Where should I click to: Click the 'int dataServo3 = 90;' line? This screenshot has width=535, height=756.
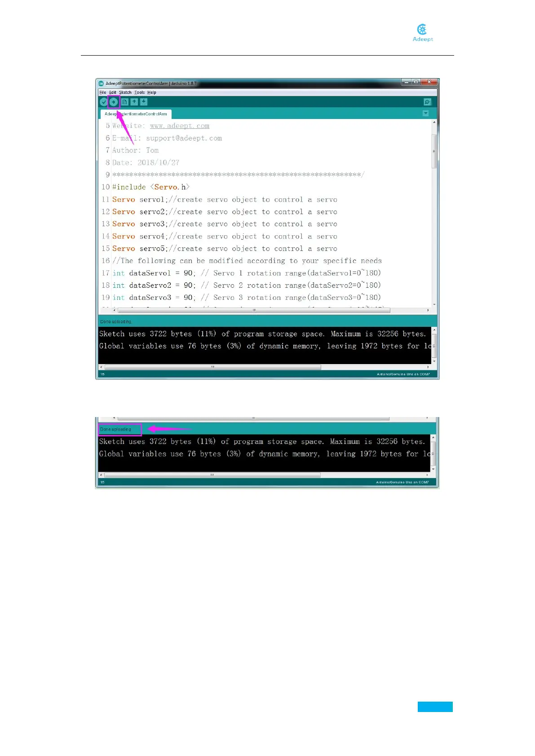(x=247, y=297)
